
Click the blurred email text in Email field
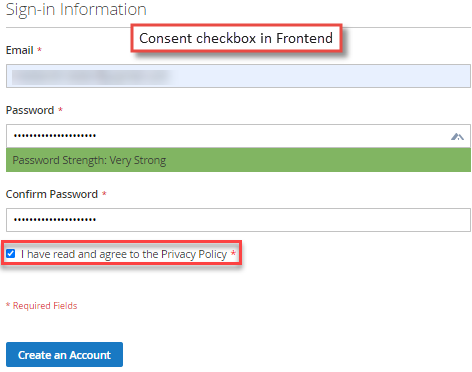tap(90, 76)
